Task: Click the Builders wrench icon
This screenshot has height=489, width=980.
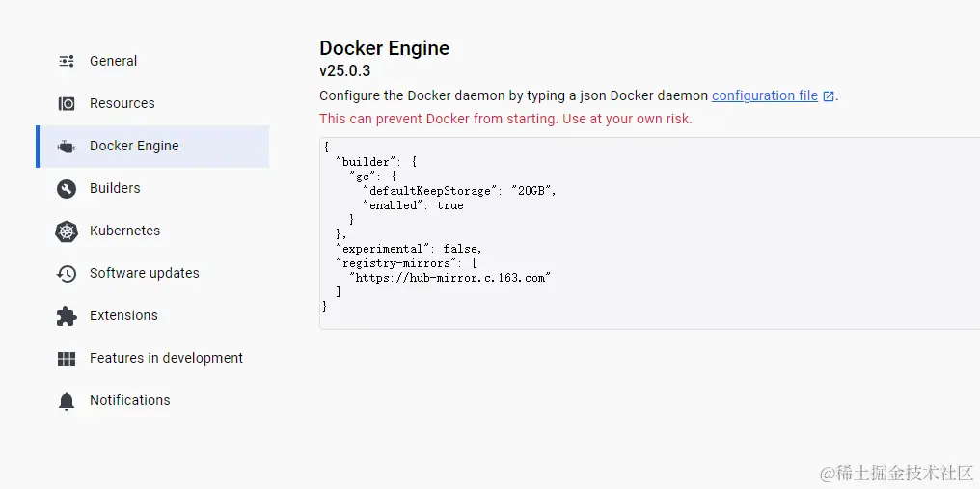Action: point(67,189)
